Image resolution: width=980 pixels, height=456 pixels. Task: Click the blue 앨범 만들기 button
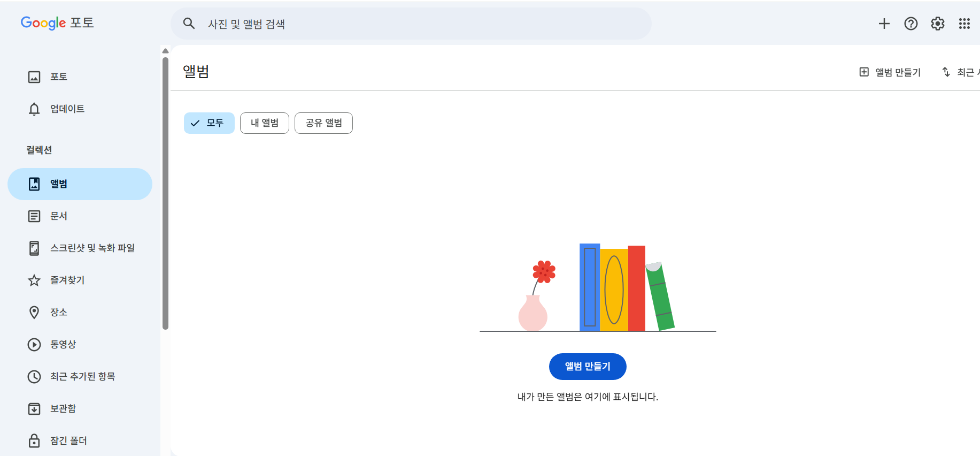[587, 366]
